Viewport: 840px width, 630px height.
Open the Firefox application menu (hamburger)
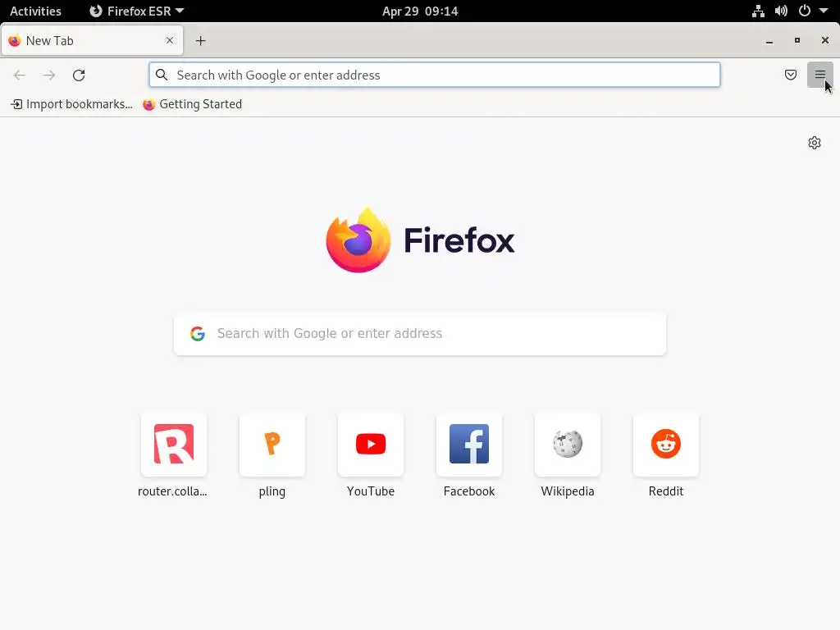click(819, 75)
